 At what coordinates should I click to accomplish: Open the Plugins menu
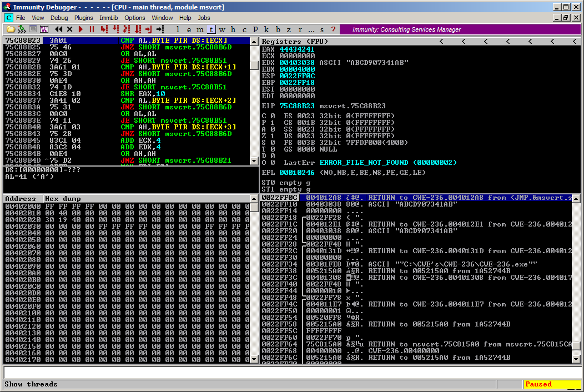pyautogui.click(x=84, y=18)
